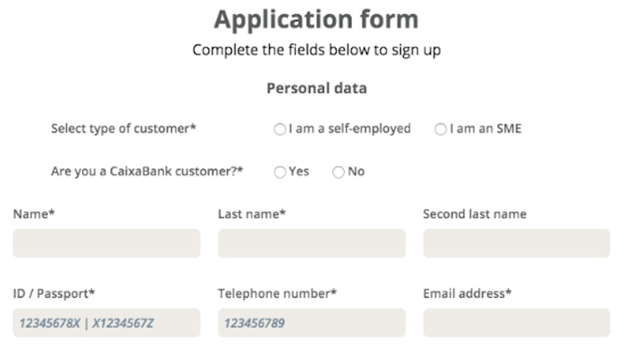
Task: Click the "Select type of customer*" label
Action: pyautogui.click(x=123, y=128)
